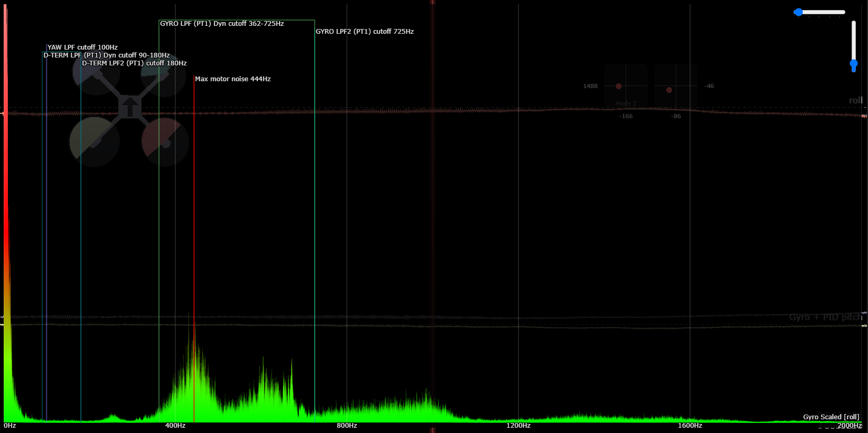Click the YAW LPF cutoff 100Hz label
This screenshot has width=868, height=433.
(82, 47)
